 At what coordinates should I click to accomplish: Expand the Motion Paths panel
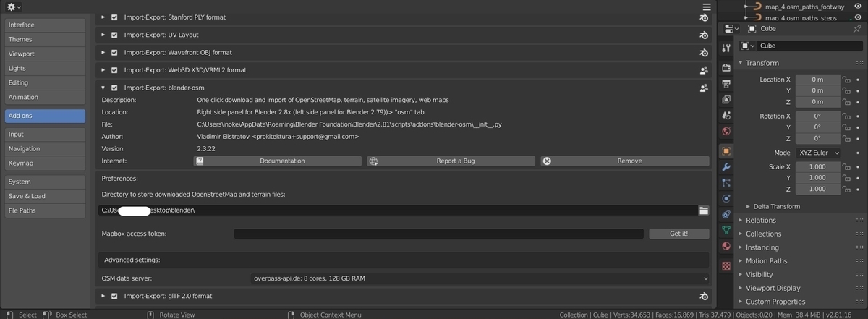766,261
